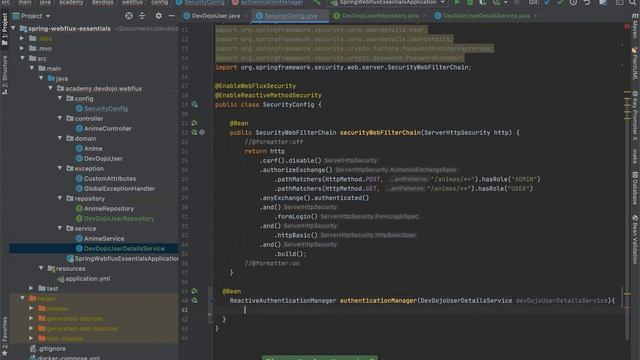Collapse the controller package
Screen dimensions: 640x360
click(x=60, y=118)
